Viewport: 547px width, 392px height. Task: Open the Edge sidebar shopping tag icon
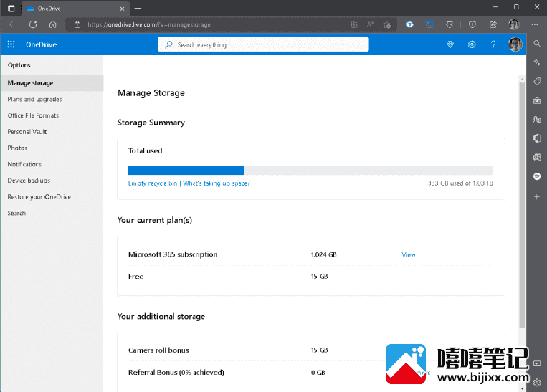[537, 81]
